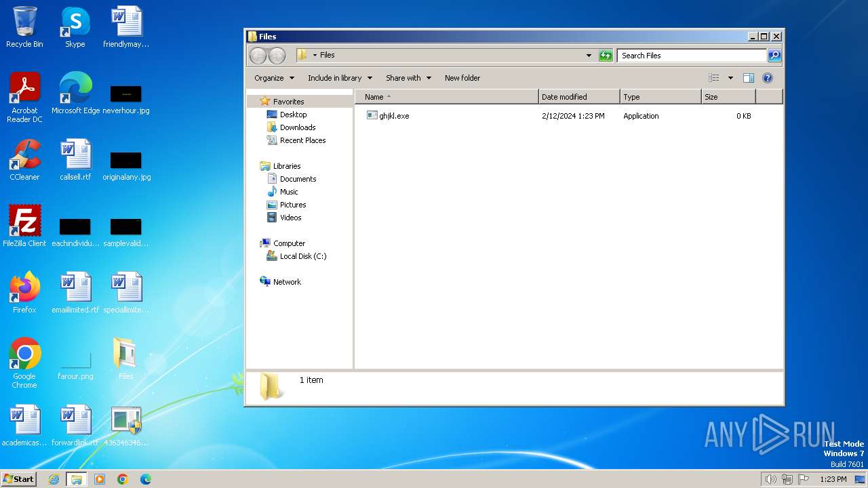Click the 2/12/2024 1:23 PM date cell

(573, 116)
